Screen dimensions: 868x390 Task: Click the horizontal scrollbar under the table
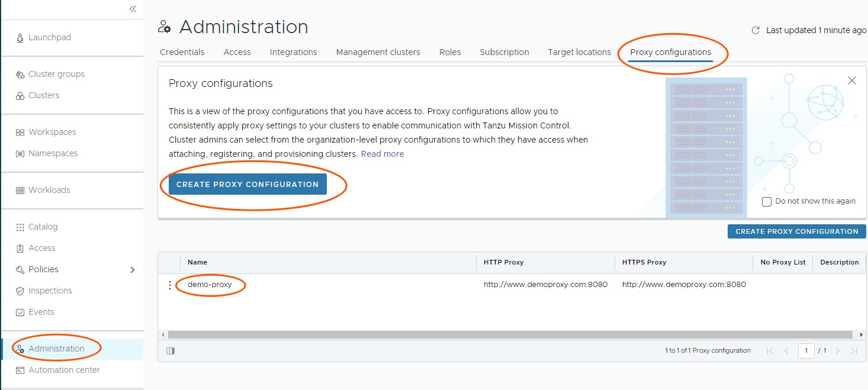coord(509,334)
